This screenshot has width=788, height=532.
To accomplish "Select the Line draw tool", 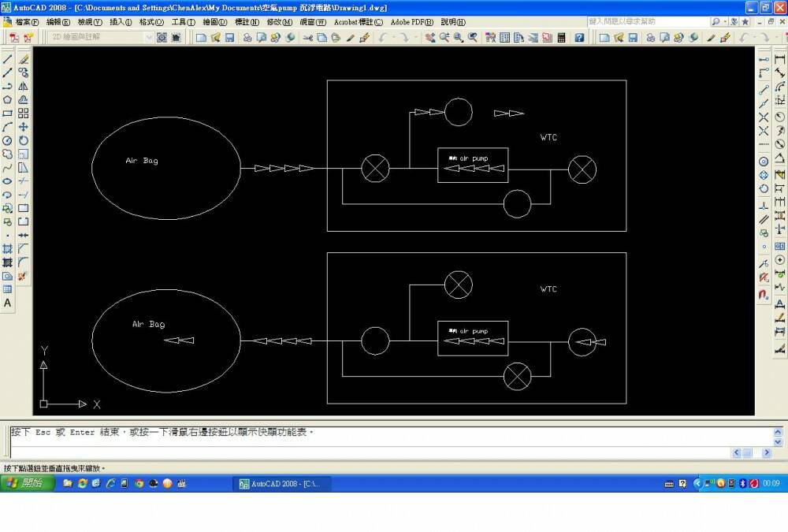I will click(x=7, y=59).
